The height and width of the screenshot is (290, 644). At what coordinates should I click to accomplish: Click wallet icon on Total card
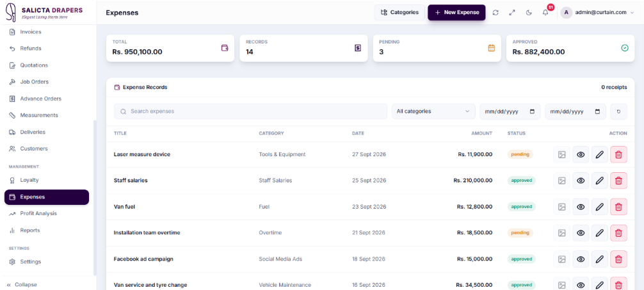pyautogui.click(x=225, y=48)
